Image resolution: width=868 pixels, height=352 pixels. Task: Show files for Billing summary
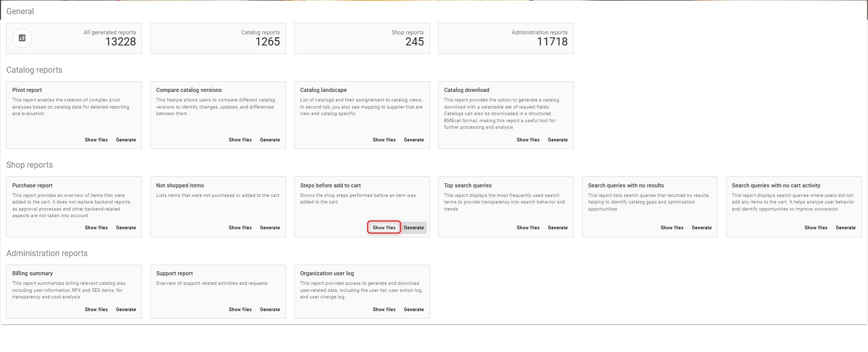pos(96,310)
